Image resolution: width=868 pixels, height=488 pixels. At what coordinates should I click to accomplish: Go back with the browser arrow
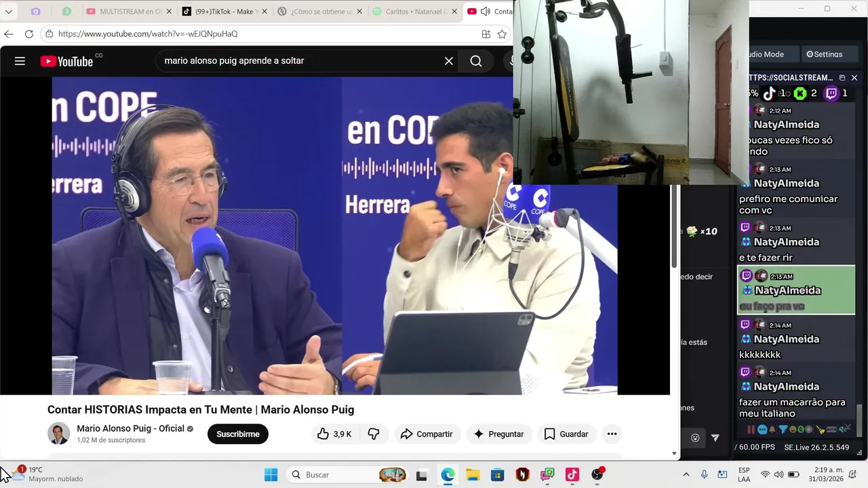click(x=9, y=34)
